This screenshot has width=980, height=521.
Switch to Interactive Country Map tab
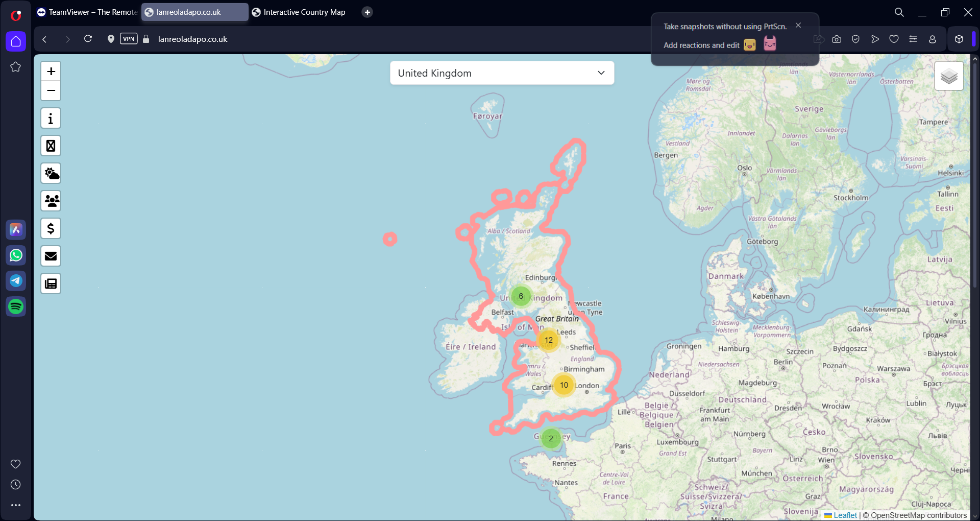[304, 12]
